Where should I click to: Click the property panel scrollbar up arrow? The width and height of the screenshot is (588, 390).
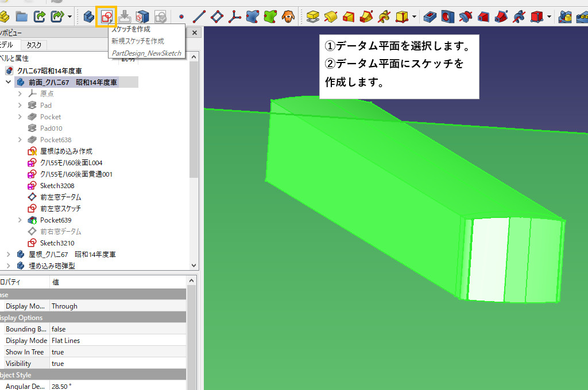[192, 280]
